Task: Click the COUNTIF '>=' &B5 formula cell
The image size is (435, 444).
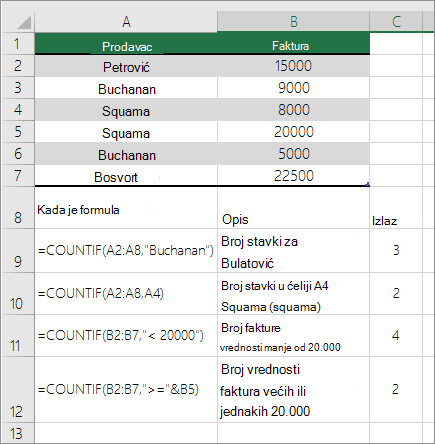Action: tap(126, 390)
